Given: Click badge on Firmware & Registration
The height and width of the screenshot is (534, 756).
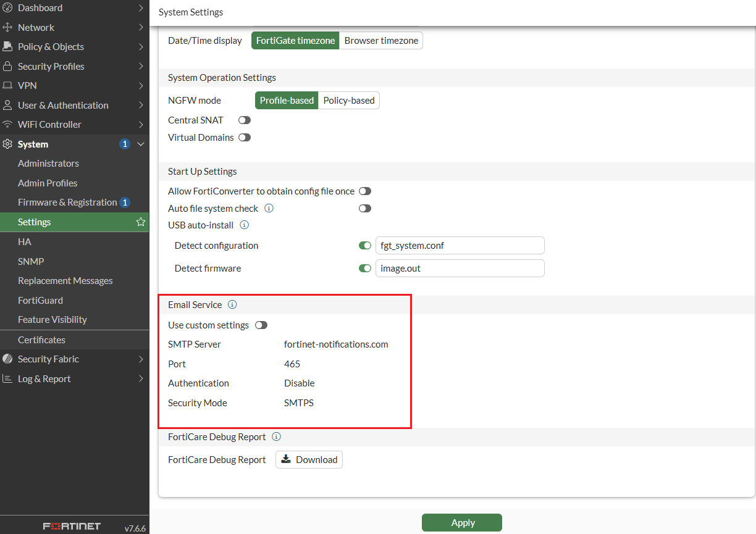Looking at the screenshot, I should point(125,202).
